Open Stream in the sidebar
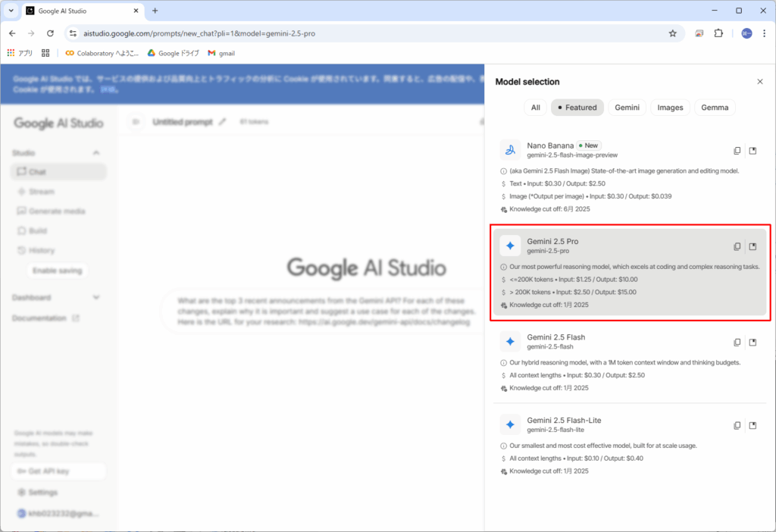 [58, 192]
